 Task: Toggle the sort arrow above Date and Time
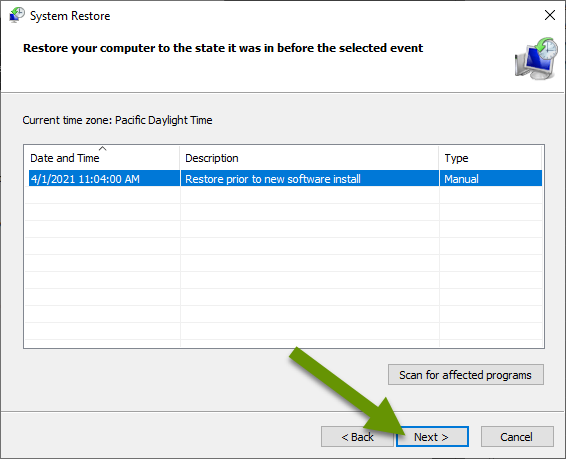pos(103,148)
